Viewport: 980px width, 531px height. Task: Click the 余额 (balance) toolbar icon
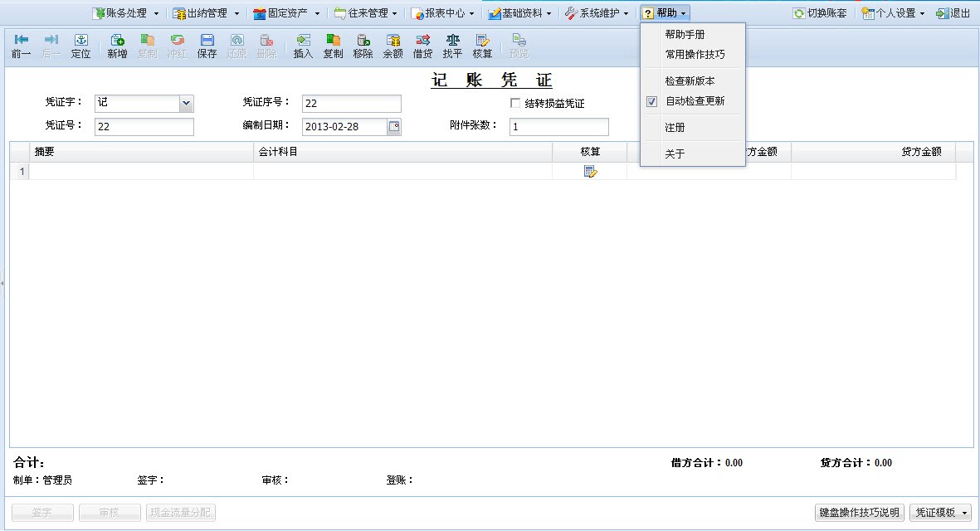click(392, 40)
